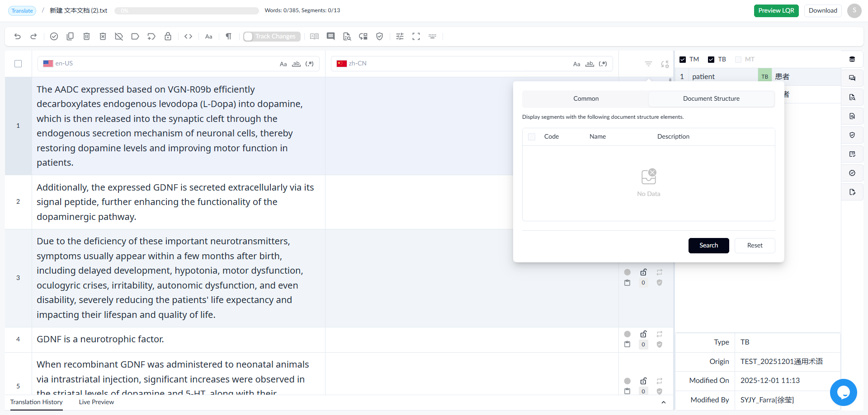Uncheck the TB checkbox
This screenshot has width=868, height=415.
tap(711, 60)
